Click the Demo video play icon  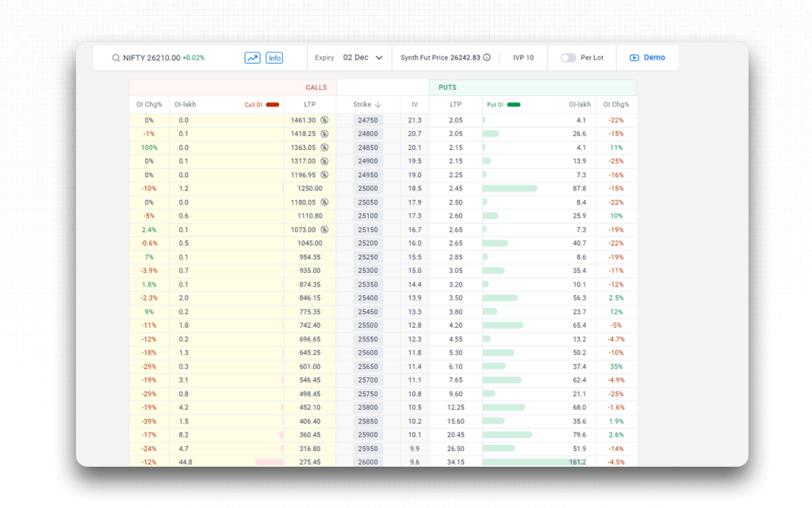pos(634,58)
